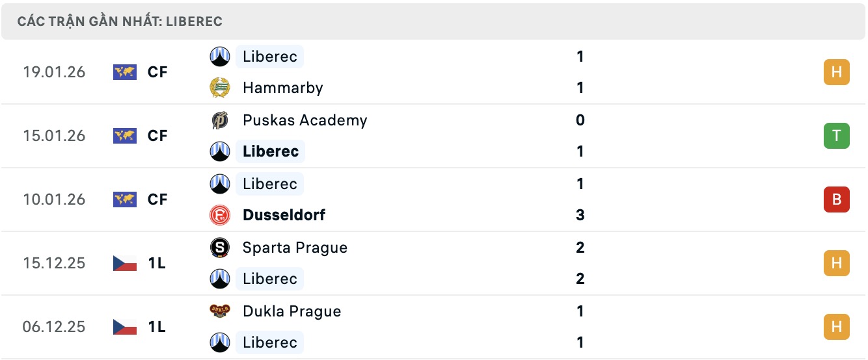Click the 1L league label on 06.12.25
This screenshot has width=868, height=360.
(x=157, y=327)
